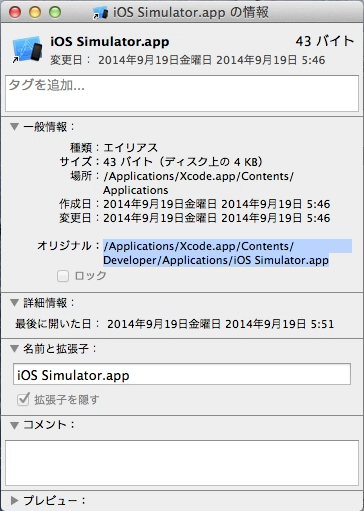
Task: Close the info window with red button
Action: pyautogui.click(x=15, y=12)
